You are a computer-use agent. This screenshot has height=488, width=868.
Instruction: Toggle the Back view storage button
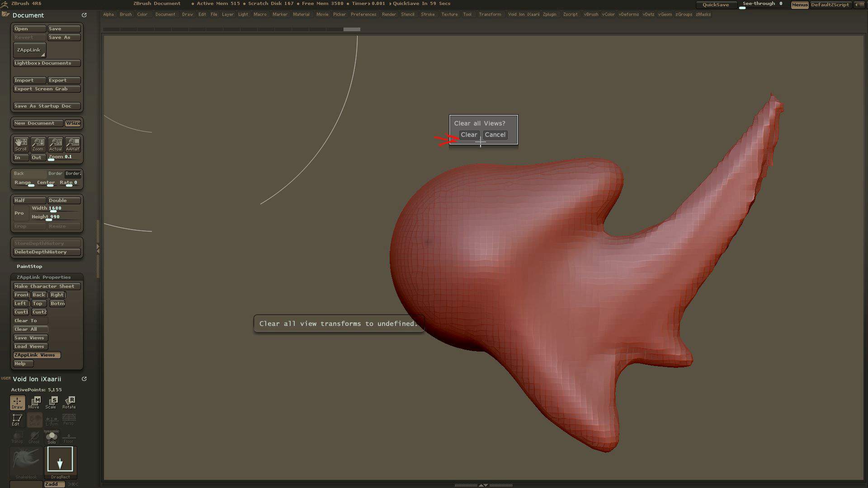[39, 295]
